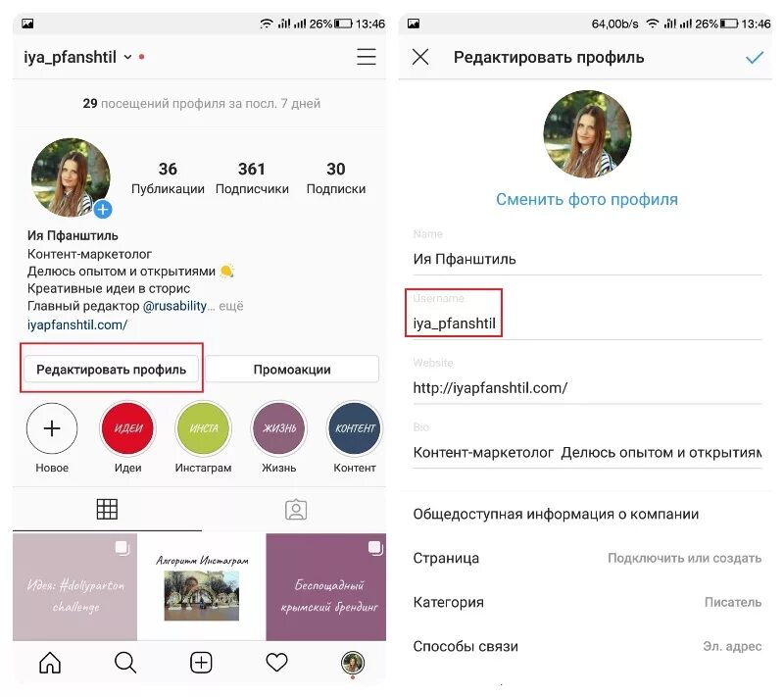Open the search magnifier icon
Viewport: 784px width, 697px height.
[x=125, y=663]
